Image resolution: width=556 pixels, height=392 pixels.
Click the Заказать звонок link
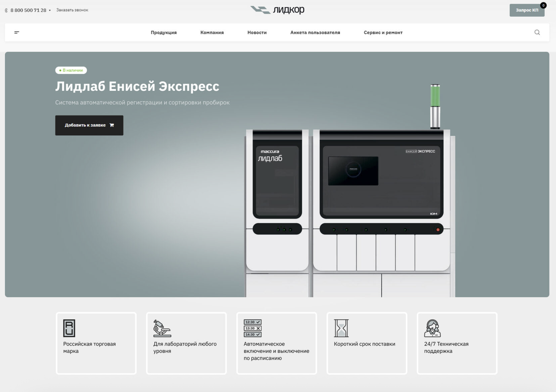[72, 10]
